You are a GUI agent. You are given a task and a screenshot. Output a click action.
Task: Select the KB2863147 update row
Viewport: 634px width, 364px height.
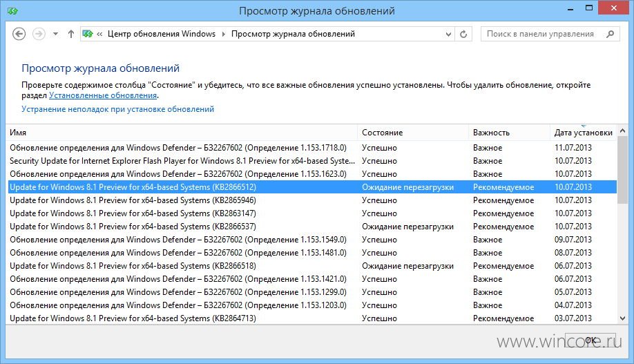[x=312, y=213]
